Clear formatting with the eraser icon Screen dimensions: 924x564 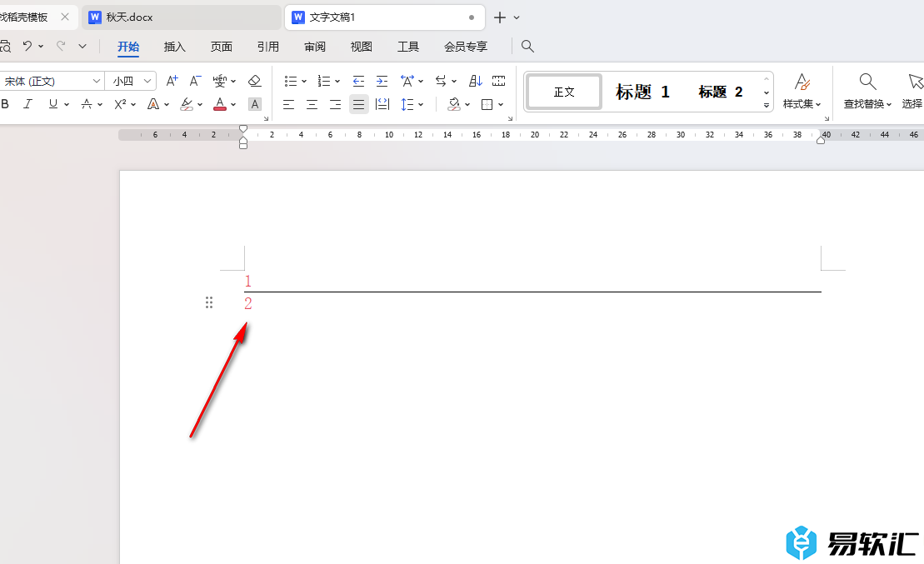click(x=254, y=81)
